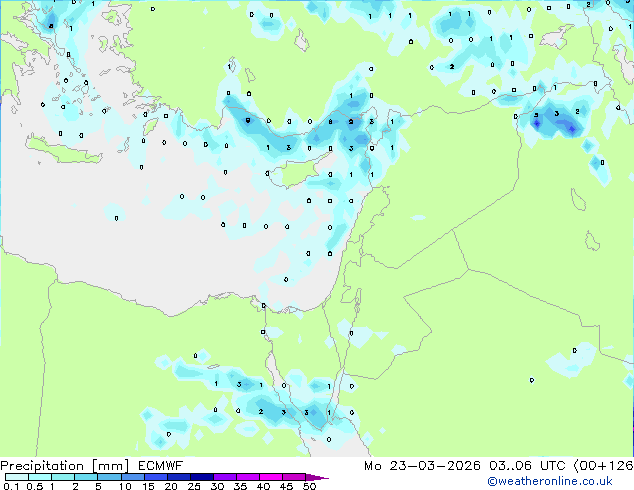The image size is (634, 490).
Task: Open the weatheronline.co.uk copyright link
Action: point(550,481)
